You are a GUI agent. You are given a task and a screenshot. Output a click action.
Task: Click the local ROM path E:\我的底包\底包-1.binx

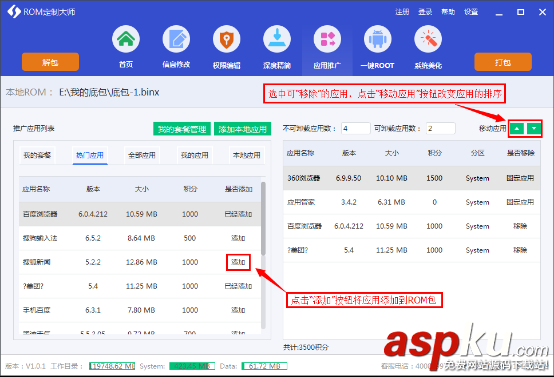coord(109,92)
